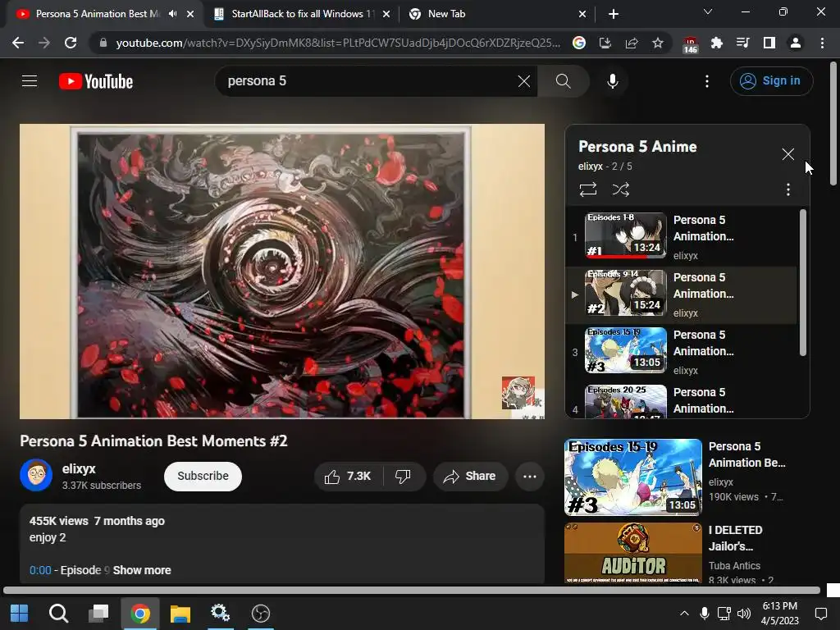Screen dimensions: 840x630
Task: Click the forward navigation arrow
Action: 44,43
